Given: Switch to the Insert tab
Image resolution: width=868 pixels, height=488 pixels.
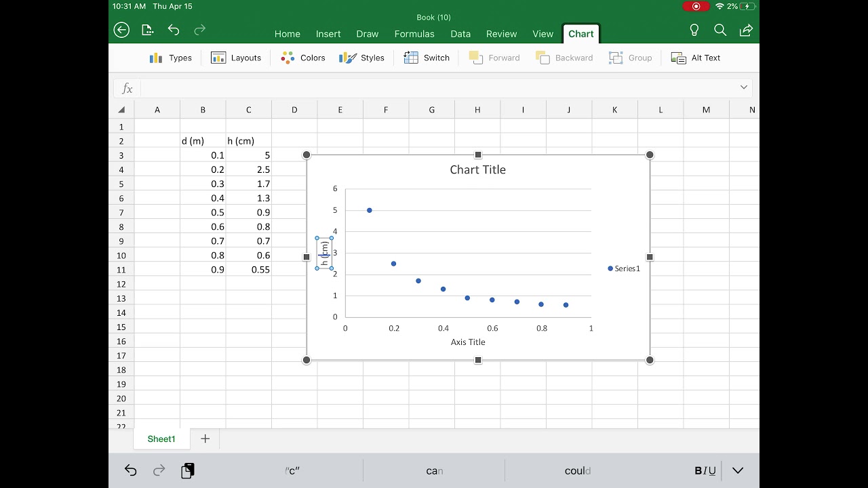Looking at the screenshot, I should pyautogui.click(x=328, y=34).
